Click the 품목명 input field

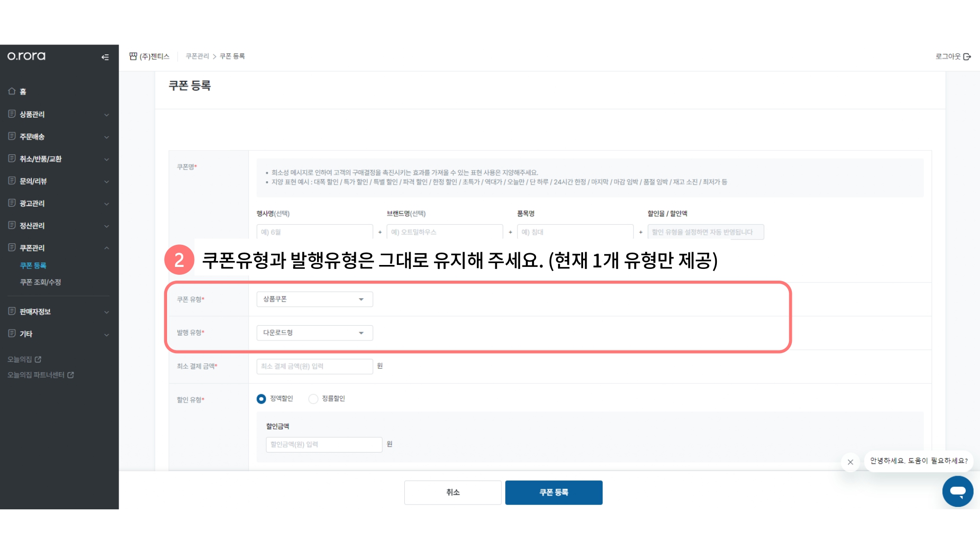click(x=575, y=232)
